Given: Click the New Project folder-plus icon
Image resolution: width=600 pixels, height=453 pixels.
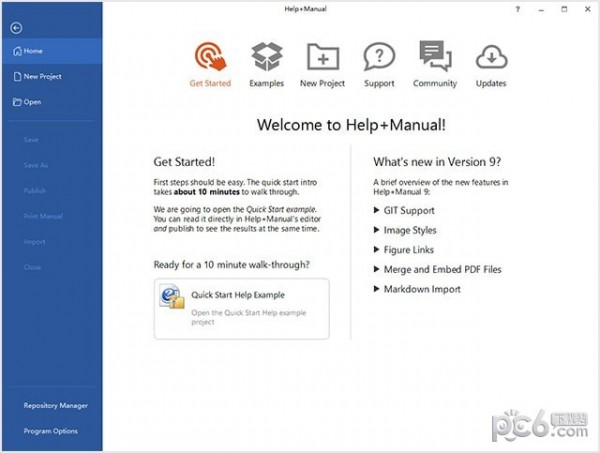Looking at the screenshot, I should pos(323,56).
